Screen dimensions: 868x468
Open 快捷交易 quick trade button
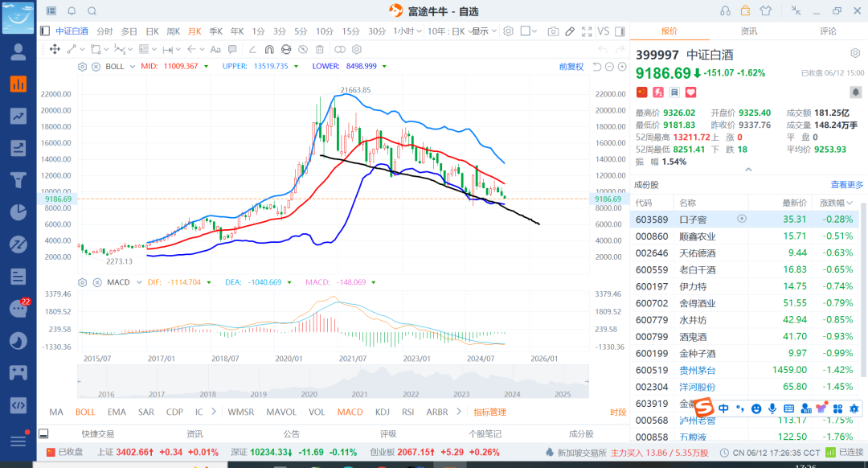tap(98, 433)
